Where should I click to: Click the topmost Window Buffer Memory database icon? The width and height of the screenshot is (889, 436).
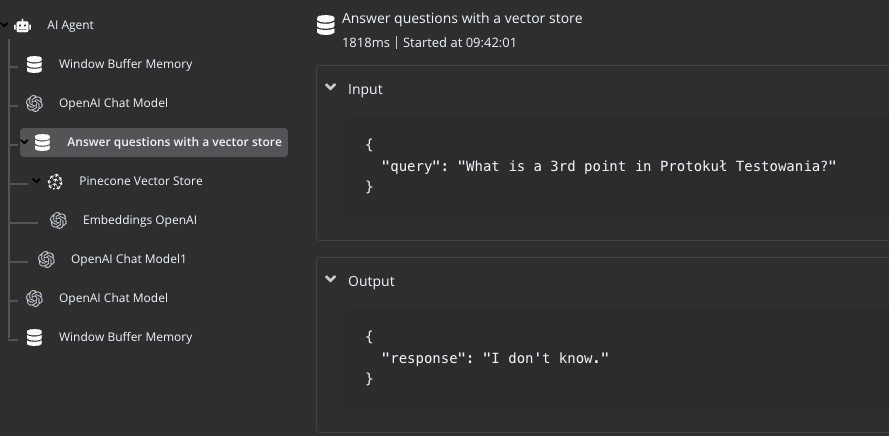(35, 64)
